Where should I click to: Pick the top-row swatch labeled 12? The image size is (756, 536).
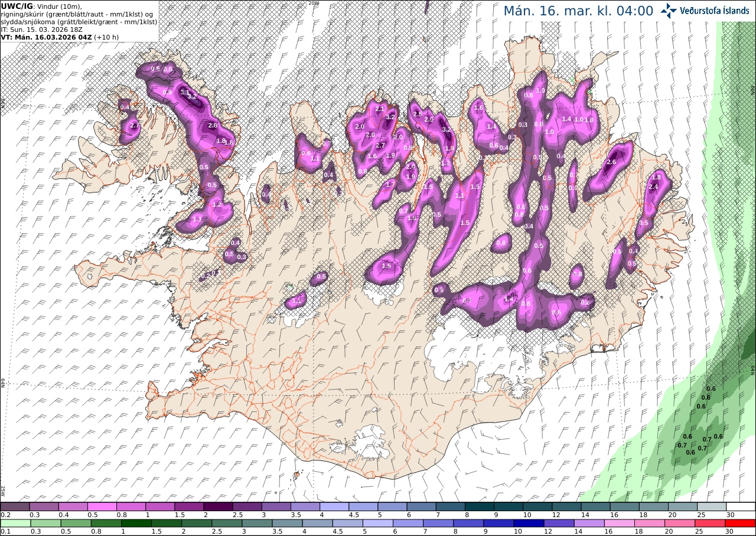(x=566, y=506)
